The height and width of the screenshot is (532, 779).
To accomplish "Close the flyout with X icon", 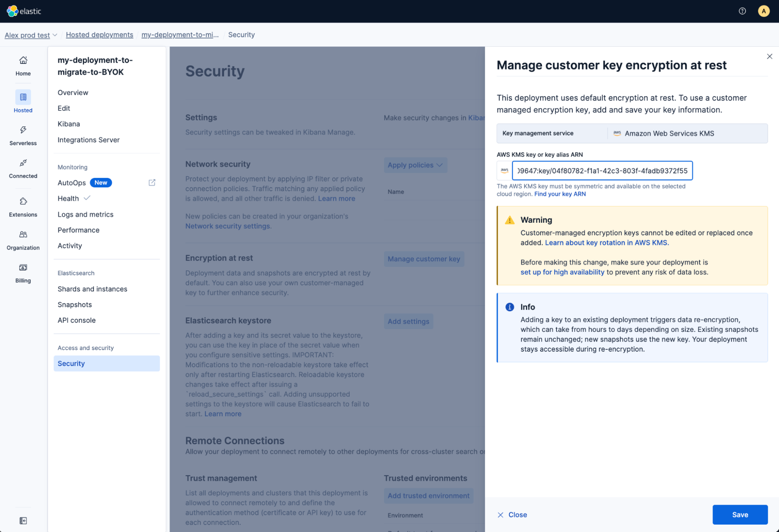I will pos(769,56).
